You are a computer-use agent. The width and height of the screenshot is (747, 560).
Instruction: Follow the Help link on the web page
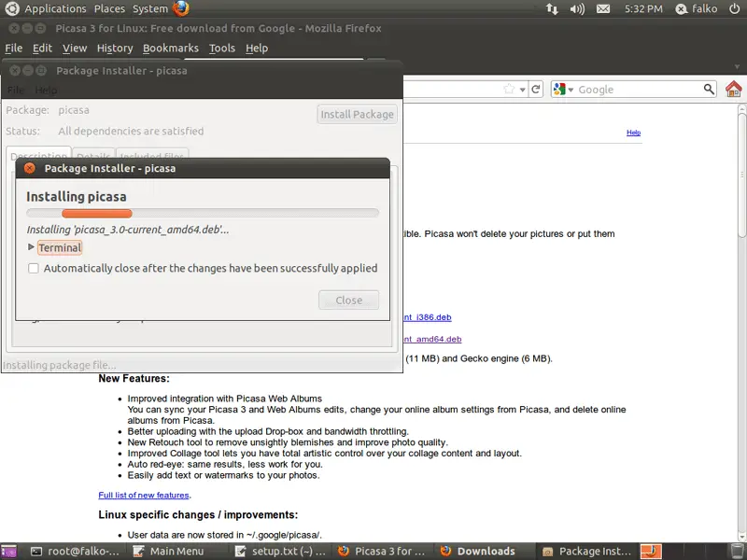[x=633, y=133]
